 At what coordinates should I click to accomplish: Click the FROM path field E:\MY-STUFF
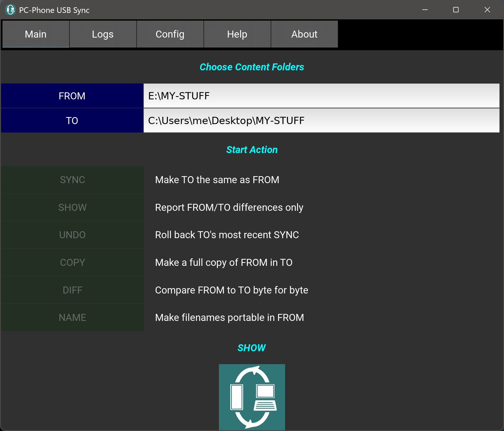tap(321, 96)
